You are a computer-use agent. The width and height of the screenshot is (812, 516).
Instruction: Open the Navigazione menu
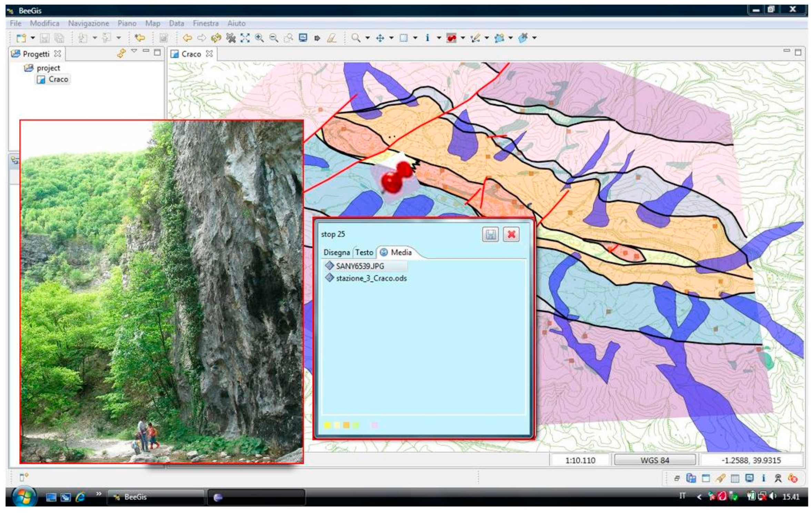click(x=89, y=23)
